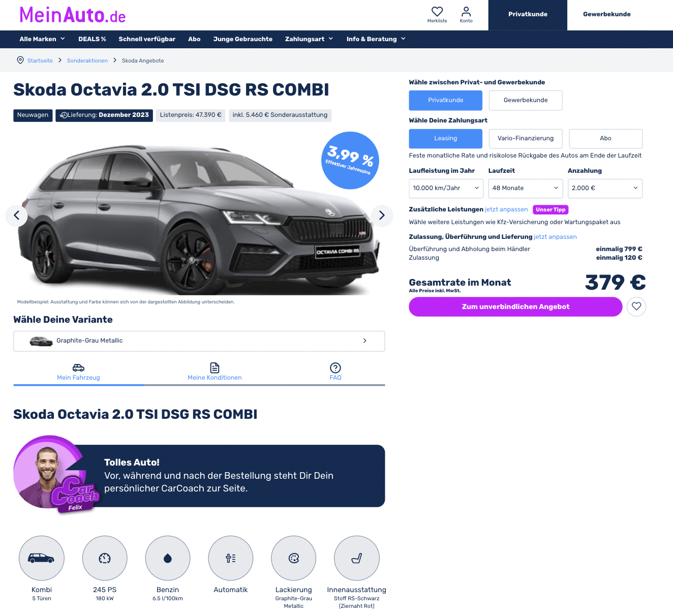Click the Innenausstattung seat icon
The image size is (673, 616).
[357, 558]
